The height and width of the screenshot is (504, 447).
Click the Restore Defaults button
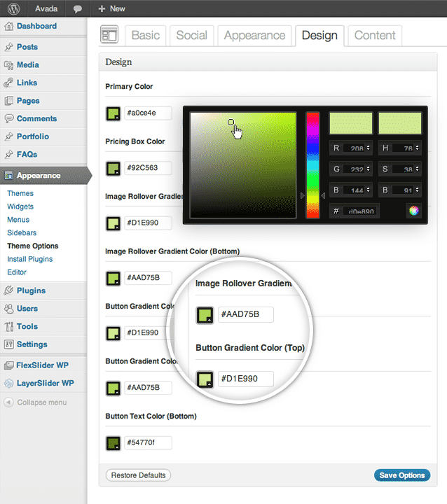point(138,475)
